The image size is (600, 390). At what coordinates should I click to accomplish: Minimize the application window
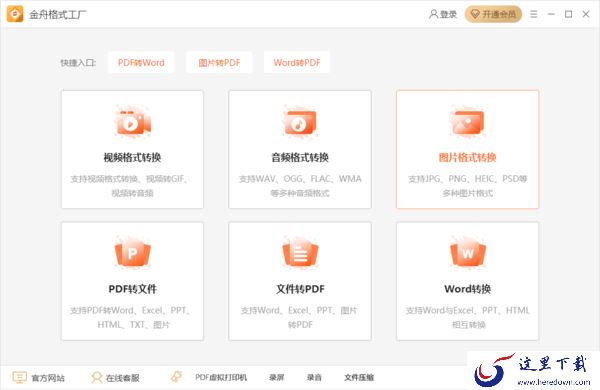point(551,14)
